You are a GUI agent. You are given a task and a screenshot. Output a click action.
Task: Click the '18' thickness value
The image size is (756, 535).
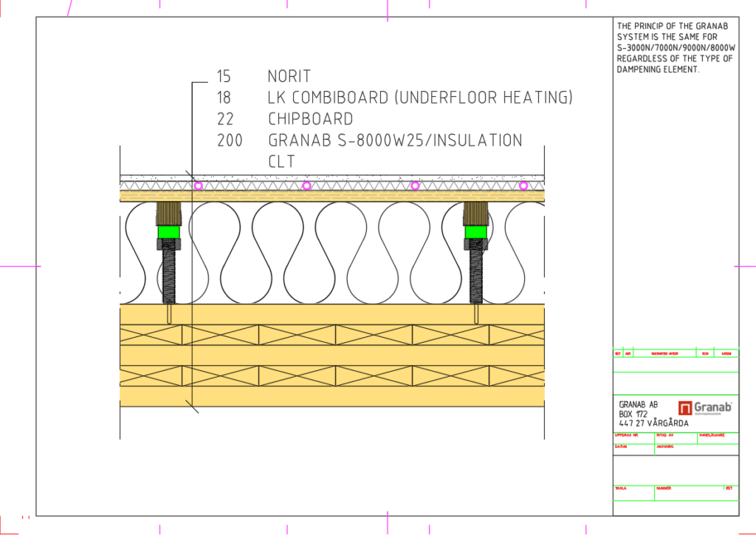pyautogui.click(x=224, y=98)
